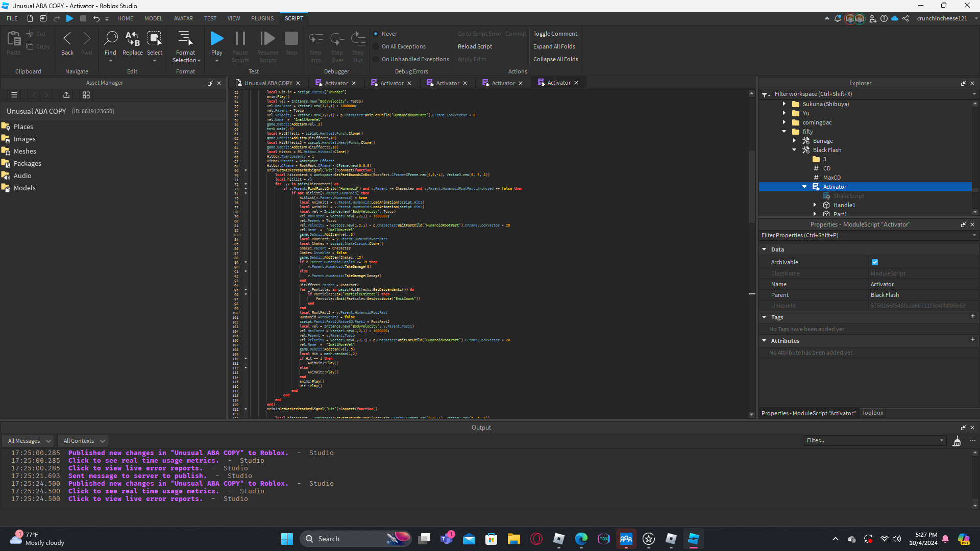Collapse the fifty folder
This screenshot has width=980, height=551.
click(x=785, y=132)
